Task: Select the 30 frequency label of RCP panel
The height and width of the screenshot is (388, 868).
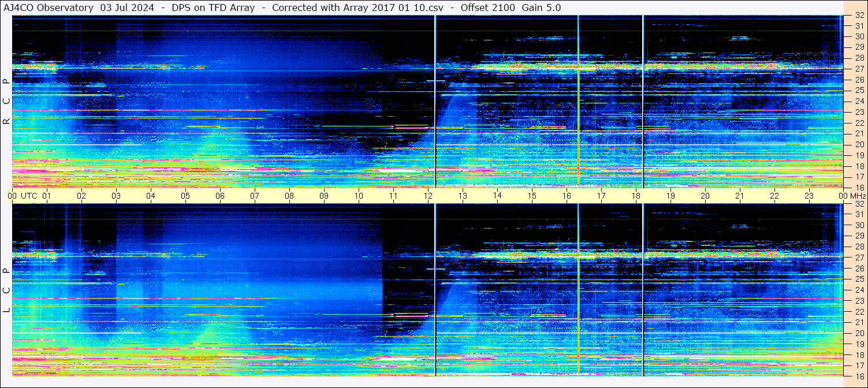Action: tap(859, 36)
